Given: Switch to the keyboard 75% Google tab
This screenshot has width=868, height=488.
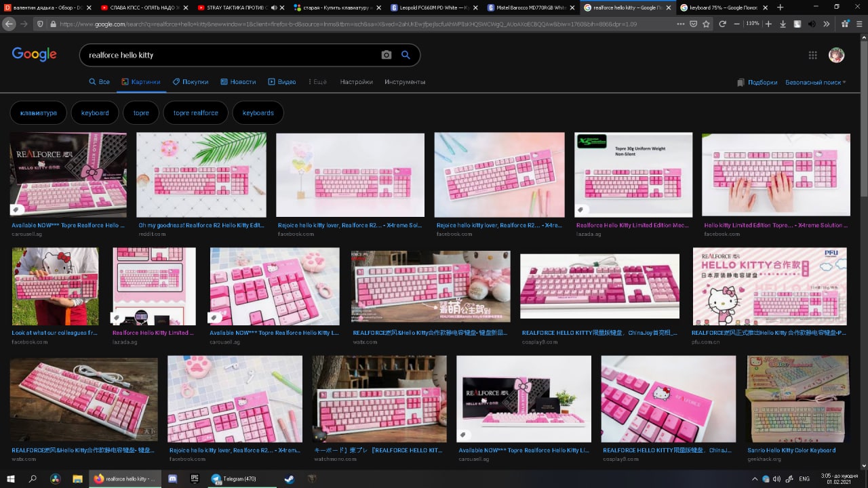Looking at the screenshot, I should tap(724, 7).
